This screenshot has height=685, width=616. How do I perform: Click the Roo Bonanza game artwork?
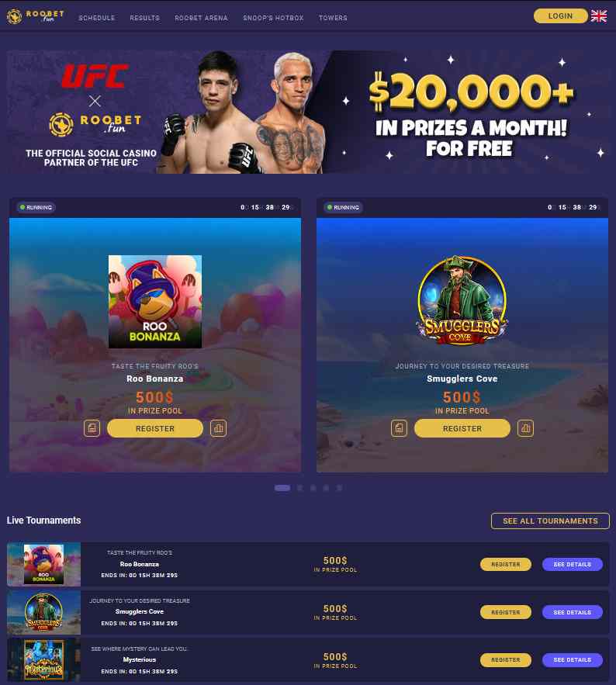tap(155, 302)
